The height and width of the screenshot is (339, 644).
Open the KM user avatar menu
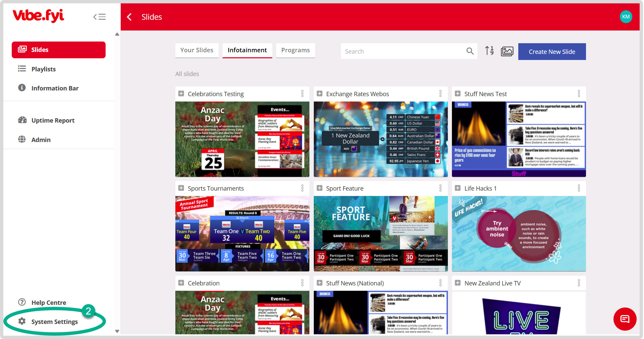626,17
